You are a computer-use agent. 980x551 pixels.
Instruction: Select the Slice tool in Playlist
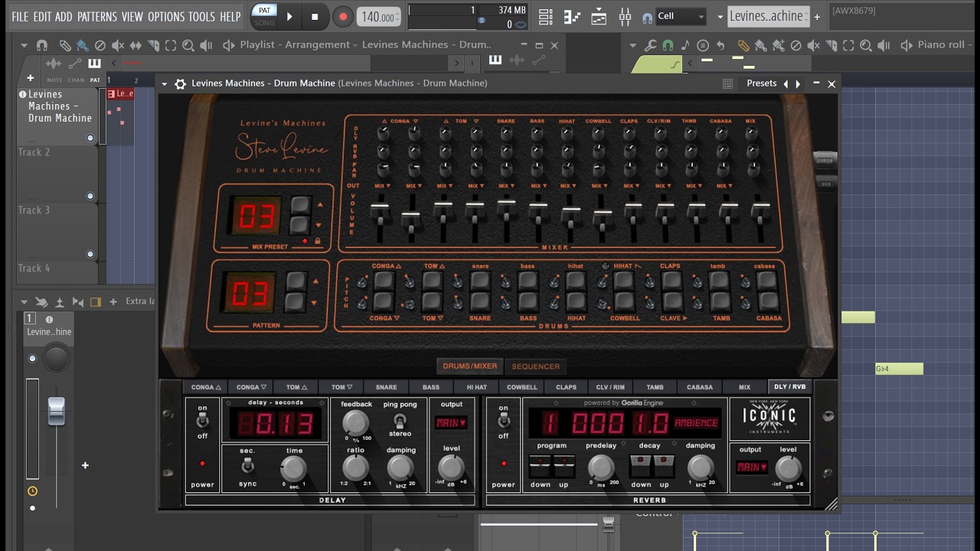coord(153,45)
